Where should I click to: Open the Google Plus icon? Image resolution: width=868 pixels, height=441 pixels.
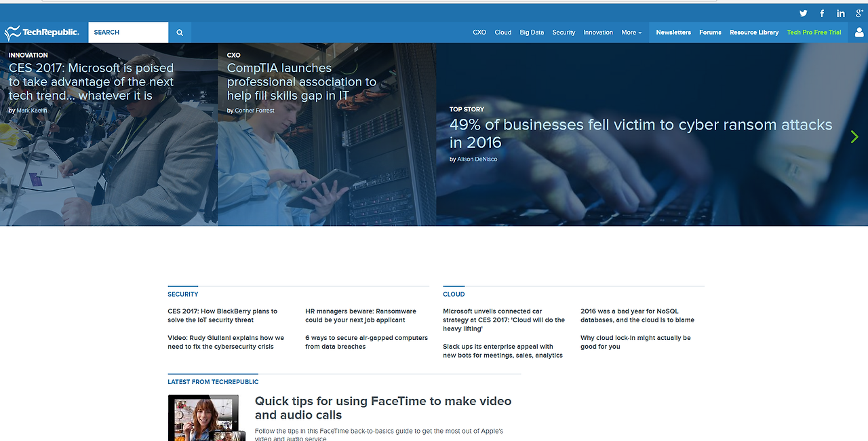click(x=860, y=13)
